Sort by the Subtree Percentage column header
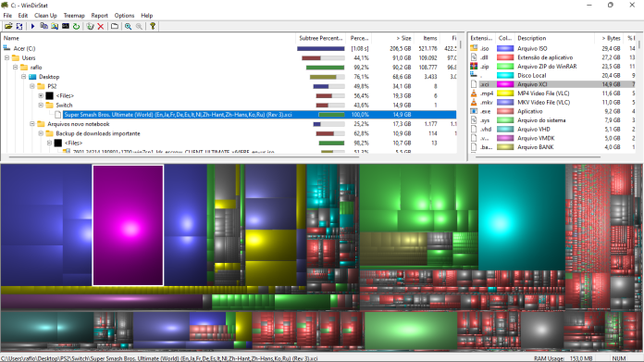Screen dimensions: 644x362 pyautogui.click(x=320, y=38)
